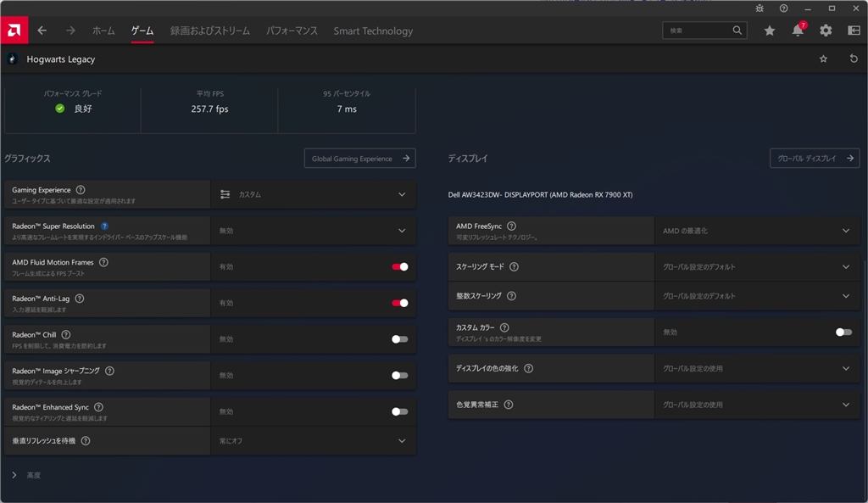
Task: Switch to ゲーム tab
Action: pos(142,31)
